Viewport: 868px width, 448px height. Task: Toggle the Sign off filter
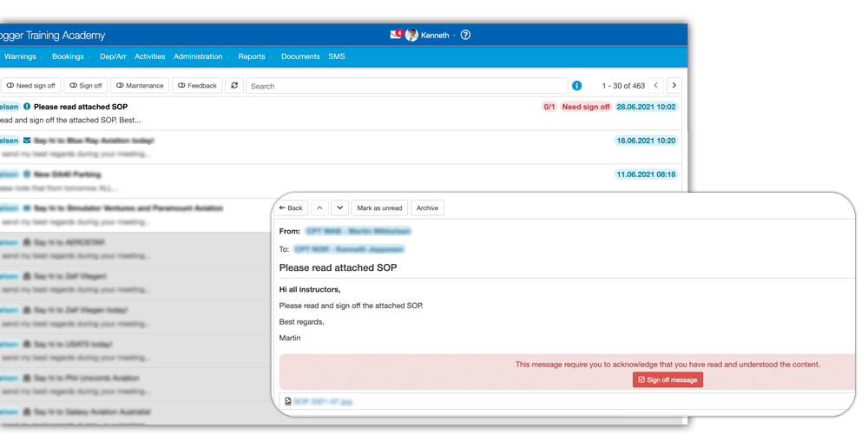coord(86,85)
